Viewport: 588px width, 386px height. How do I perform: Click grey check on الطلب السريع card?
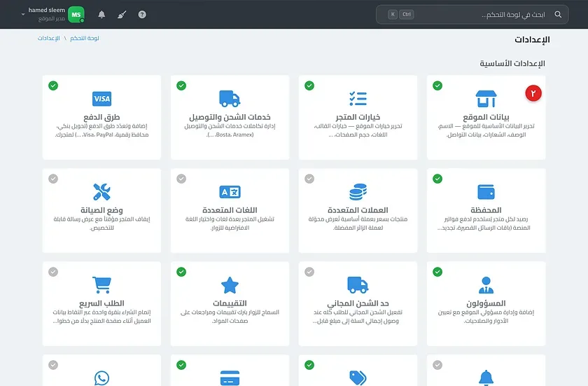tap(53, 272)
